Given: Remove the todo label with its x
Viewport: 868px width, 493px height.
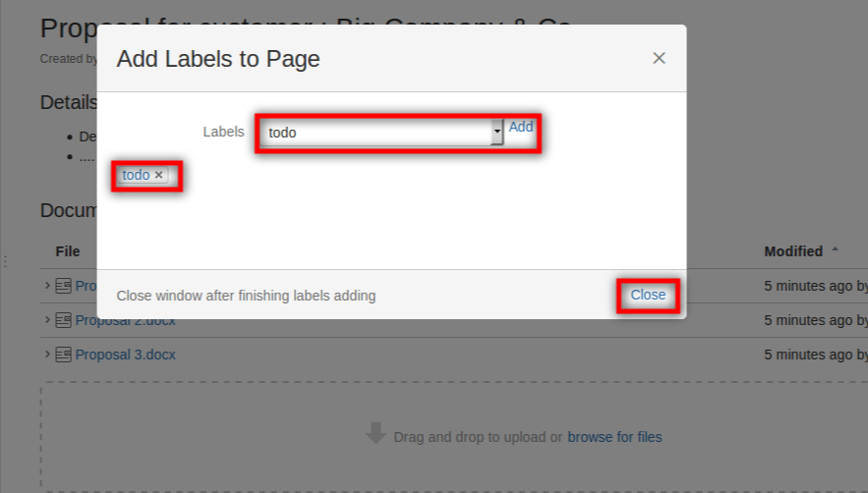Looking at the screenshot, I should [x=159, y=176].
